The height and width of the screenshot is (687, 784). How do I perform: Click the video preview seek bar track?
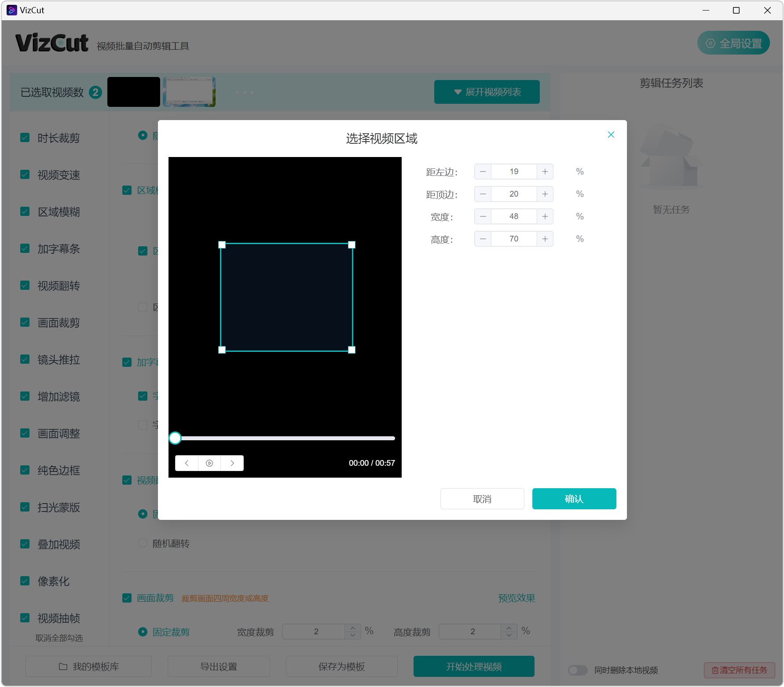pyautogui.click(x=285, y=438)
